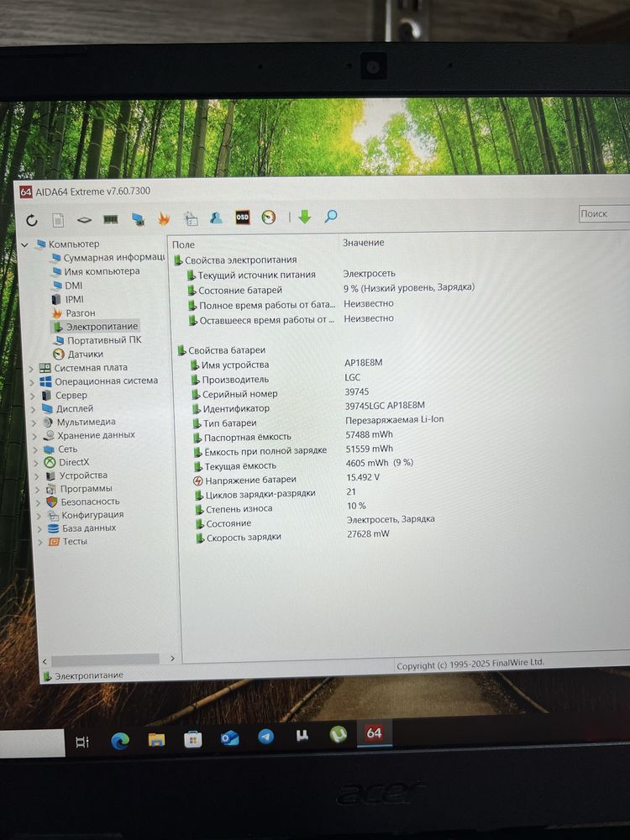Click the tree pane scroll left arrow
Image resolution: width=630 pixels, height=840 pixels.
point(45,662)
